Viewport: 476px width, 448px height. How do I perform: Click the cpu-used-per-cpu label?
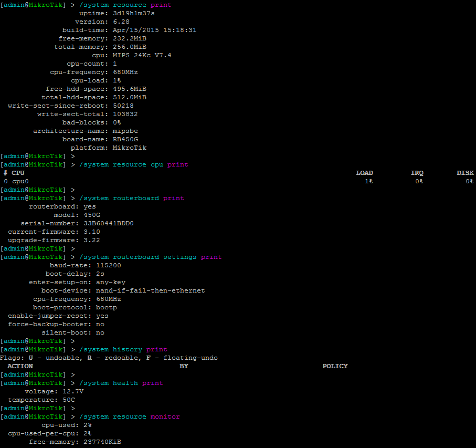pyautogui.click(x=44, y=434)
